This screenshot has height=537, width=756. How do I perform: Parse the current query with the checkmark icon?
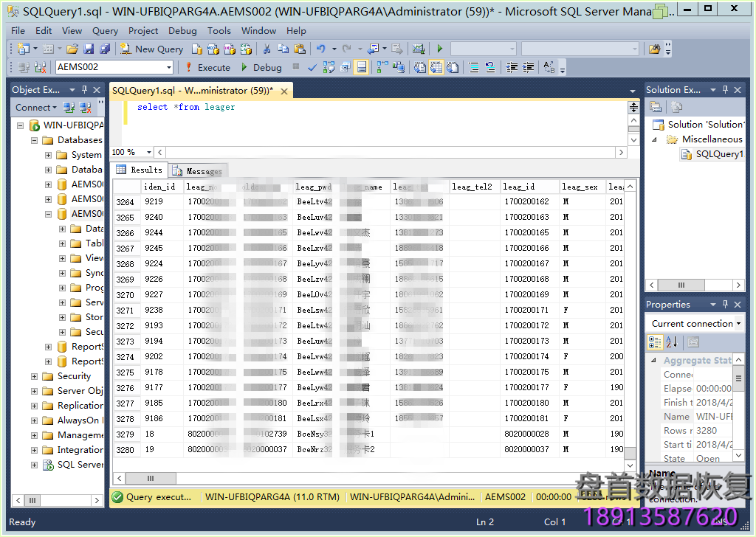pos(312,67)
